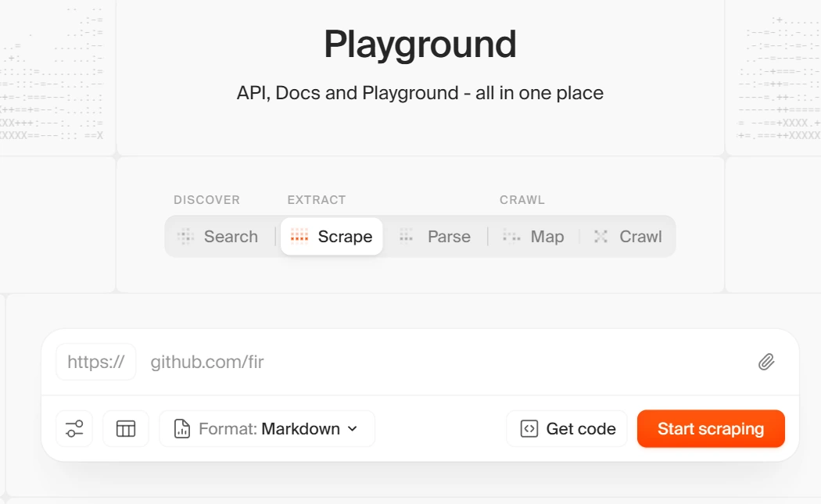
Task: Click the CRAWL section label
Action: point(522,200)
